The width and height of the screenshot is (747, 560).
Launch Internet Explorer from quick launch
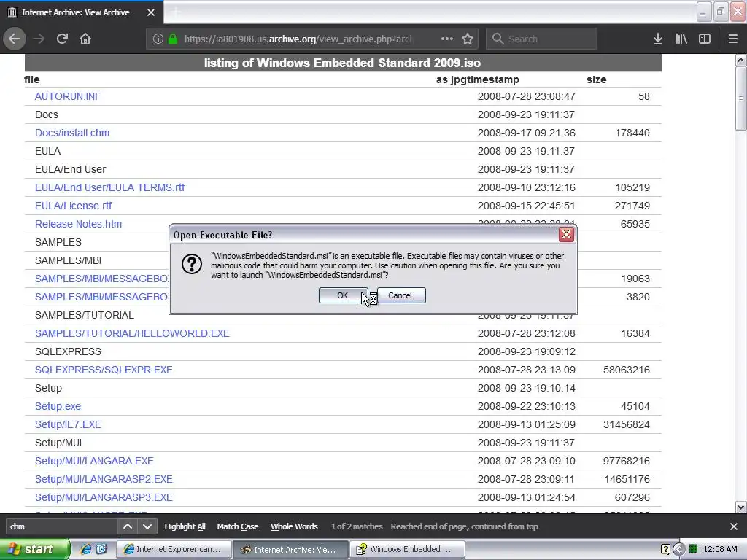pyautogui.click(x=86, y=549)
